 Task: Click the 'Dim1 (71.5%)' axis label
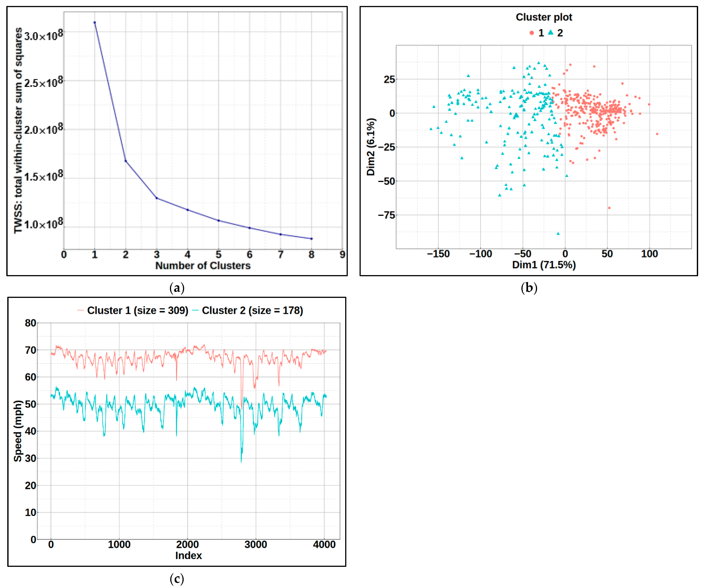[544, 265]
